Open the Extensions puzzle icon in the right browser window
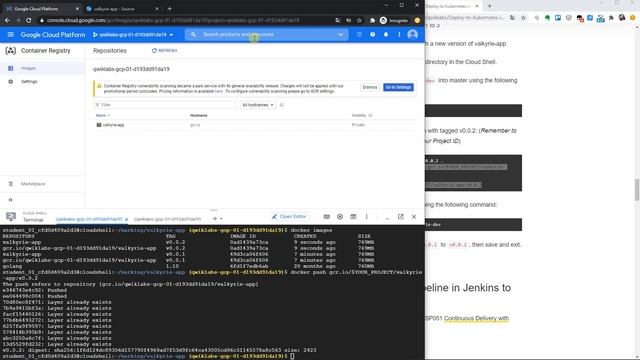The width and height of the screenshot is (640, 360). (x=611, y=18)
